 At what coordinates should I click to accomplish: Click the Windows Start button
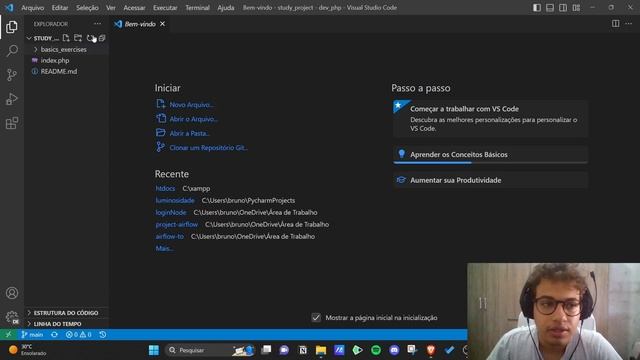click(153, 350)
